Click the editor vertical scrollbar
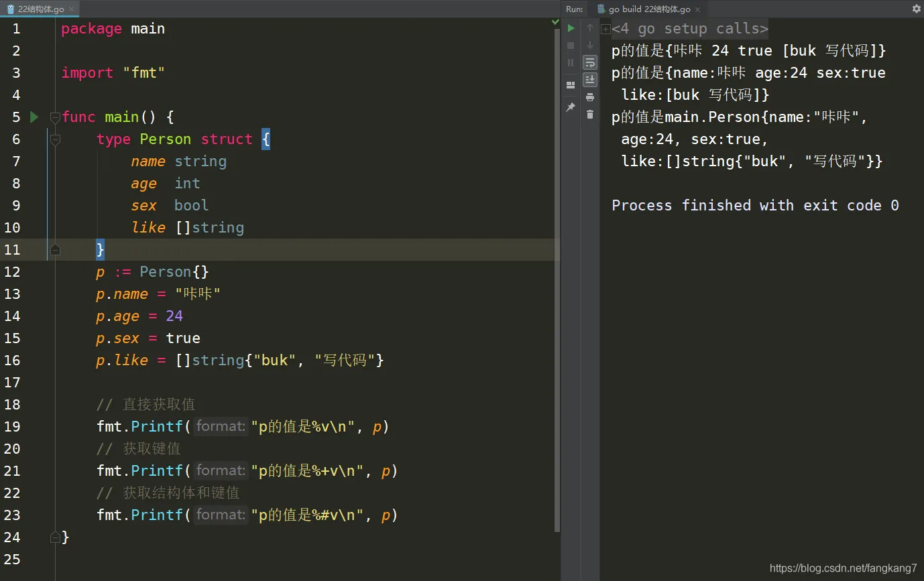Screen dimensions: 924x581 pyautogui.click(x=558, y=281)
